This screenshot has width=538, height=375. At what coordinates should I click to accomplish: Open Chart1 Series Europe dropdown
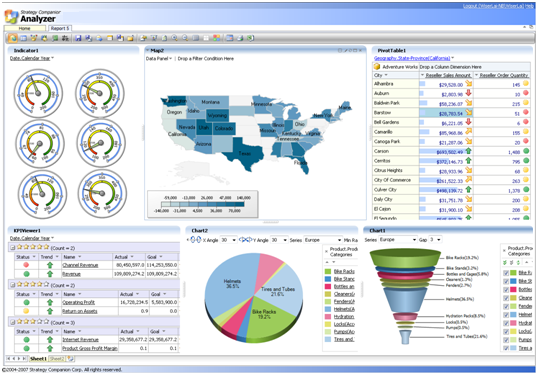[414, 239]
